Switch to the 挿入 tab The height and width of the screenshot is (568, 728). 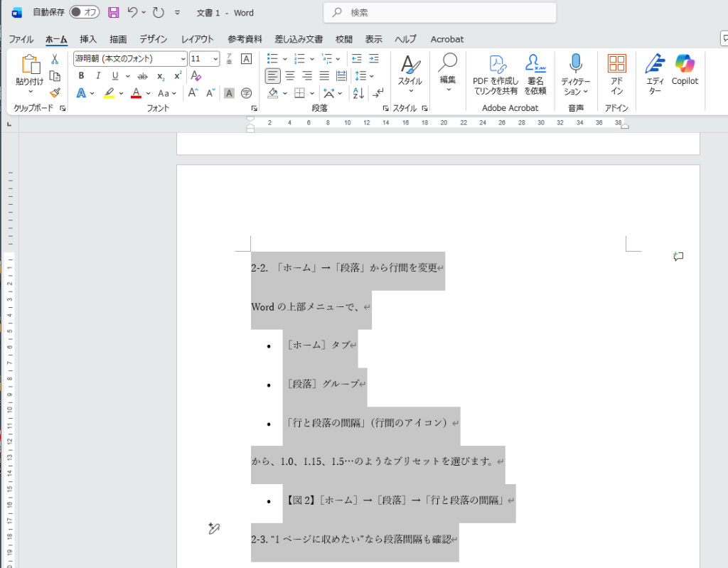point(88,39)
